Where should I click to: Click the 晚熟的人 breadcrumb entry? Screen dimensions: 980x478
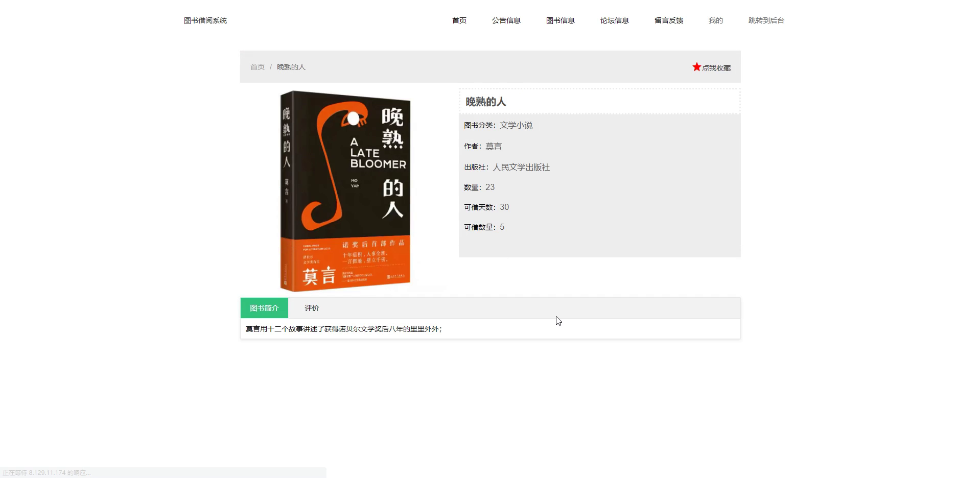point(291,67)
